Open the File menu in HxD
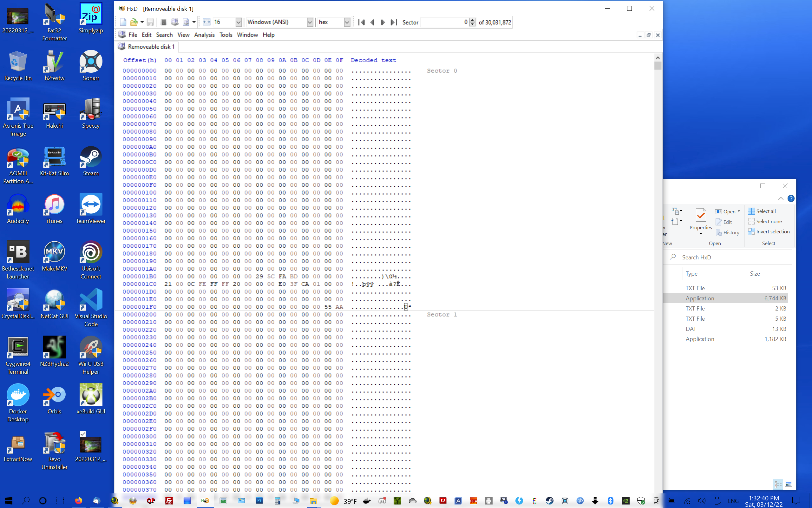This screenshot has height=508, width=812. coord(133,35)
